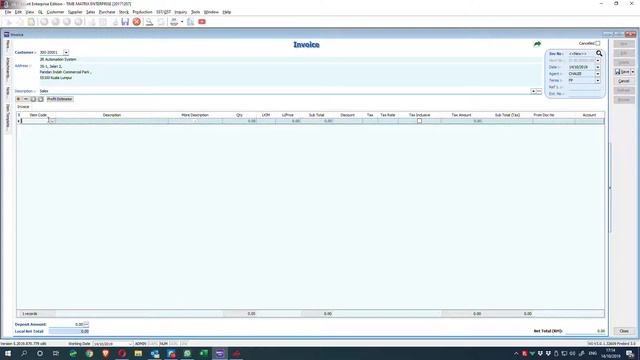The width and height of the screenshot is (640, 360).
Task: Click the Close button at bottom right
Action: [x=624, y=331]
